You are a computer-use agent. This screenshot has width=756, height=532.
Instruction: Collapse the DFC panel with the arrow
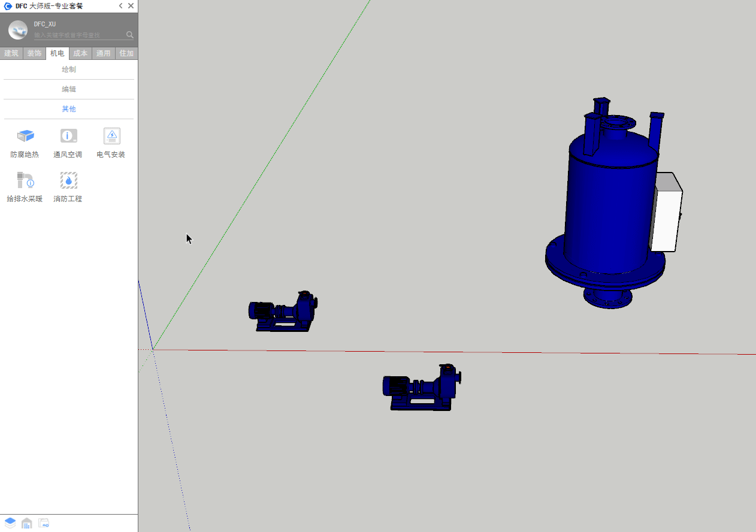(120, 6)
